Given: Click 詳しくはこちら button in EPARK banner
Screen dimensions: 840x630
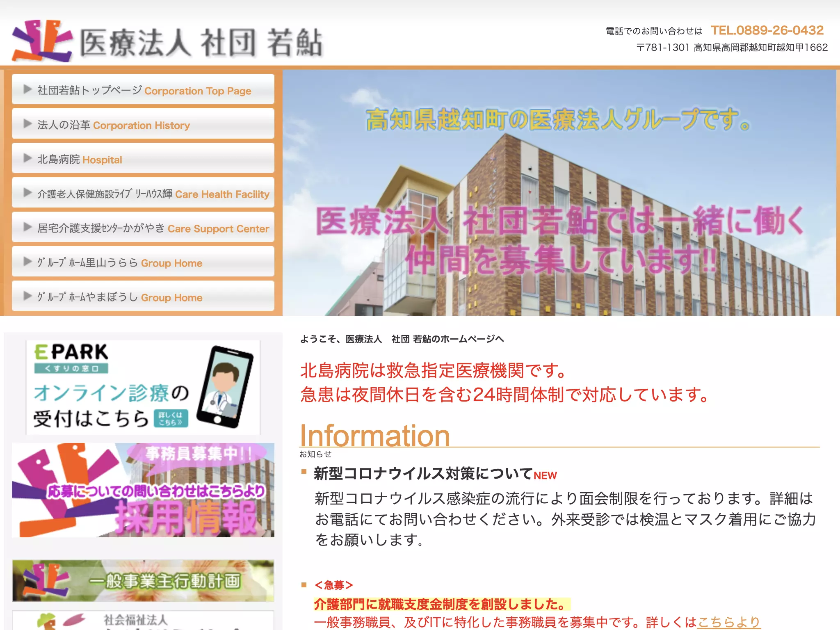Looking at the screenshot, I should [x=171, y=418].
